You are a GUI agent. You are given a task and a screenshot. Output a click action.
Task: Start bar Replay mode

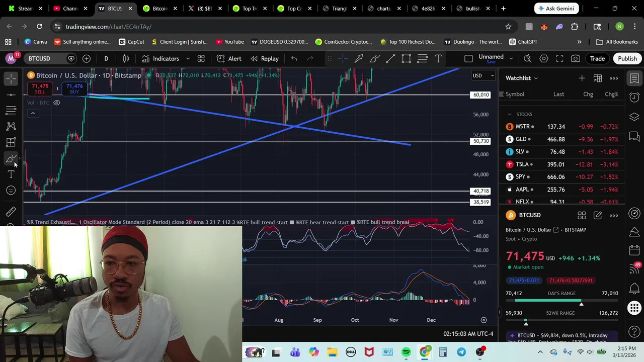pyautogui.click(x=265, y=59)
